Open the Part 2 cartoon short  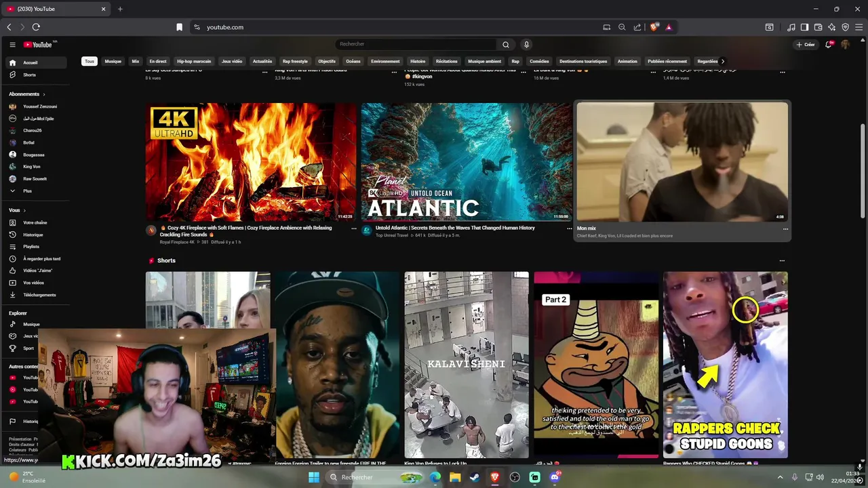click(596, 365)
